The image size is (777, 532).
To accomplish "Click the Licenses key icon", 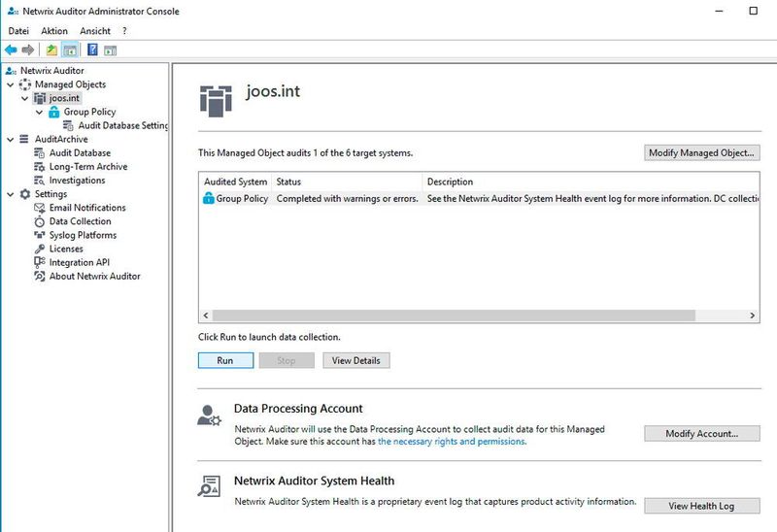I will tap(39, 249).
